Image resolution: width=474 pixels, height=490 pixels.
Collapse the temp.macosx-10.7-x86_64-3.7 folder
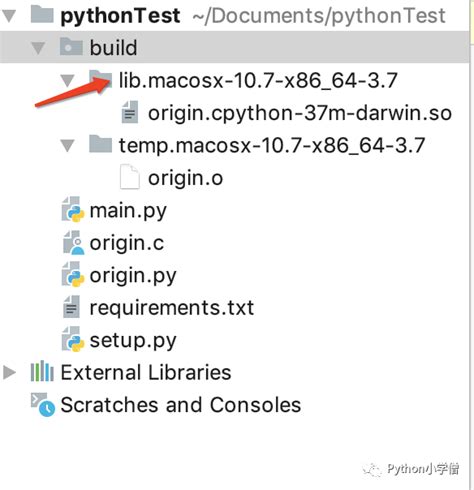click(68, 146)
